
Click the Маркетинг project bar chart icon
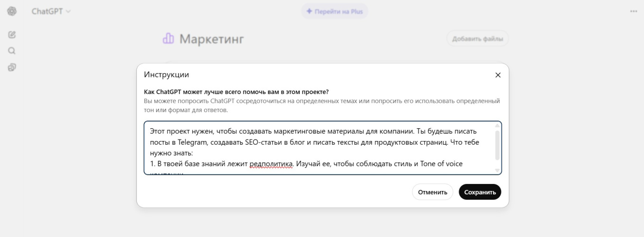coord(168,39)
